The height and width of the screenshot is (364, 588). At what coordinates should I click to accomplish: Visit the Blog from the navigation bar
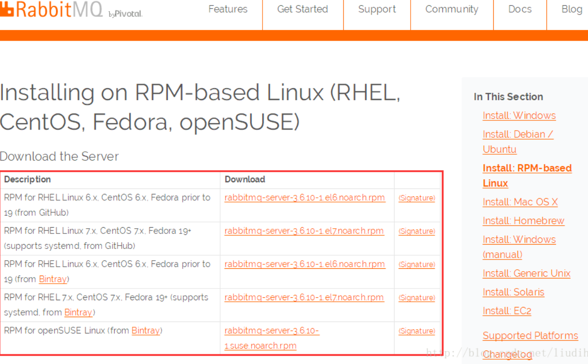click(572, 9)
